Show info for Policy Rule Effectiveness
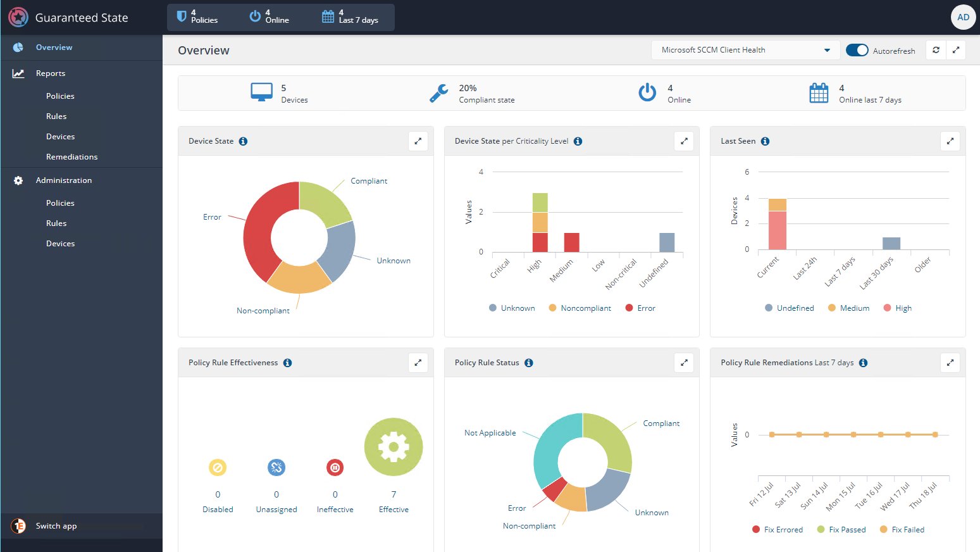 (287, 363)
